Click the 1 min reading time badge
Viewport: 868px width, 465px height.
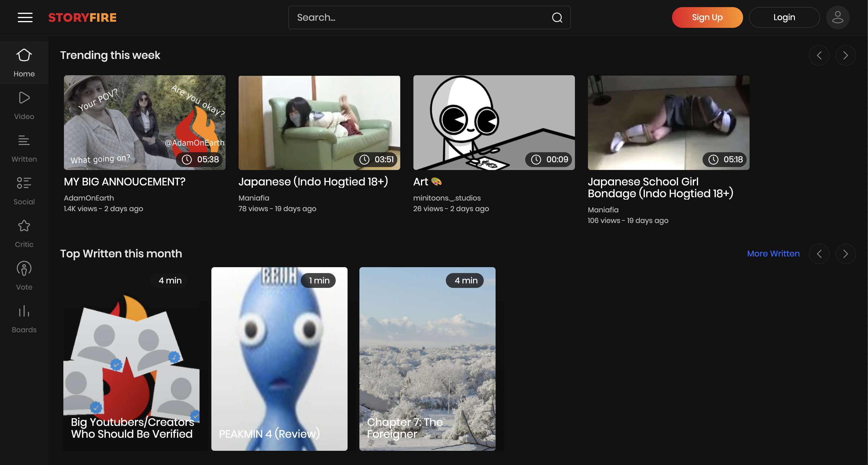coord(319,280)
